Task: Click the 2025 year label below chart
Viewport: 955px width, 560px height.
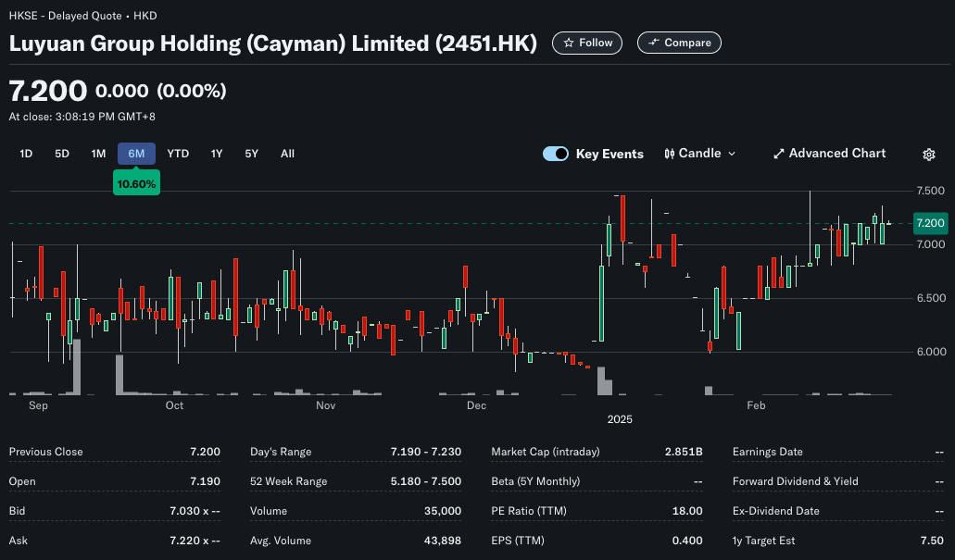Action: click(620, 419)
